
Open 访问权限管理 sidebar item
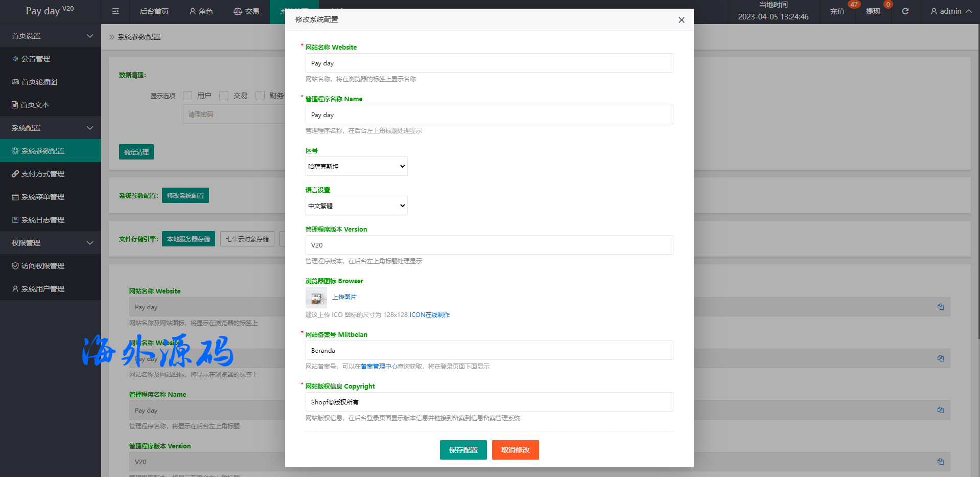tap(43, 266)
